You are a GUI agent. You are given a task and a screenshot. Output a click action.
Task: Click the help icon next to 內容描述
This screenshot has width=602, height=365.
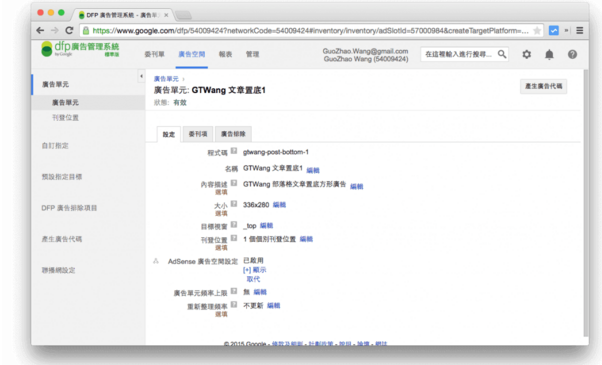(x=233, y=183)
